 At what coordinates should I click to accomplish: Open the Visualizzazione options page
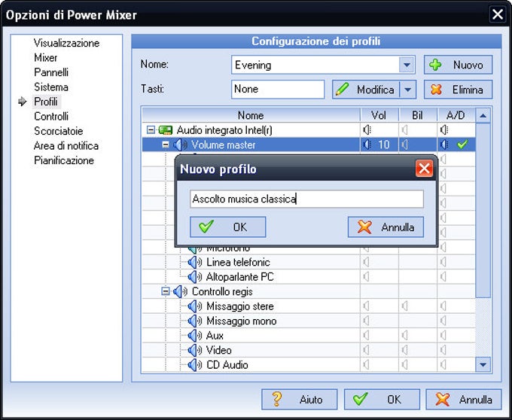point(66,43)
